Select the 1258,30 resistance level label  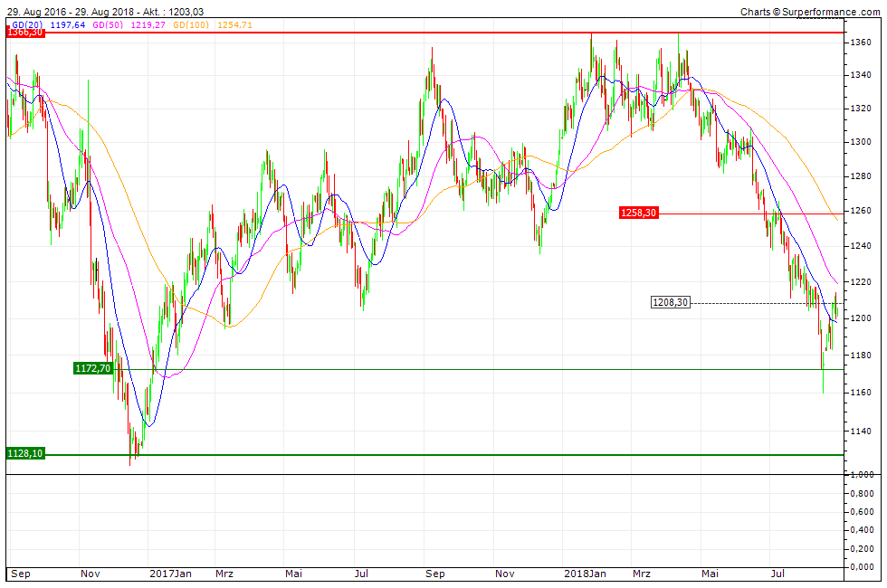pos(637,214)
